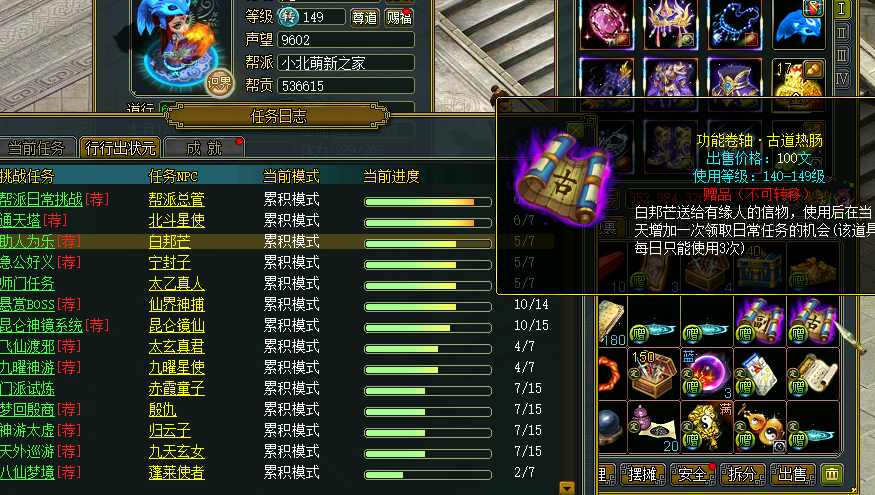Screen dimensions: 875x495
Task: Select the blue dolphin mount item
Action: [x=798, y=25]
